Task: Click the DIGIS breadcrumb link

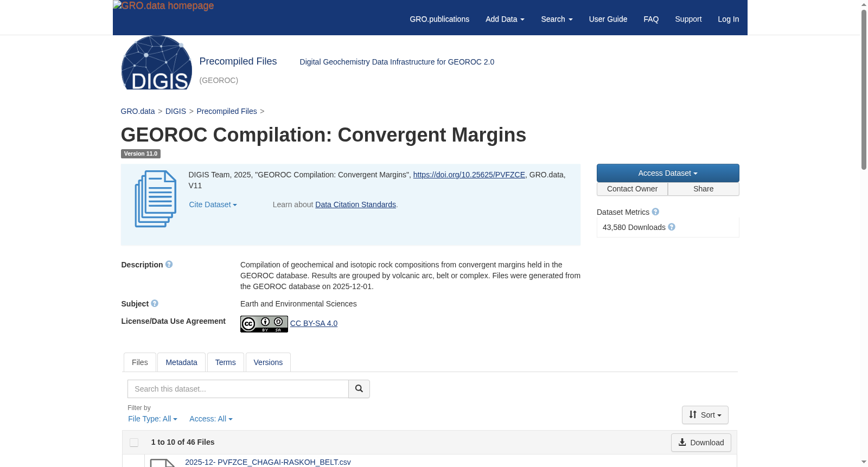Action: pyautogui.click(x=176, y=111)
